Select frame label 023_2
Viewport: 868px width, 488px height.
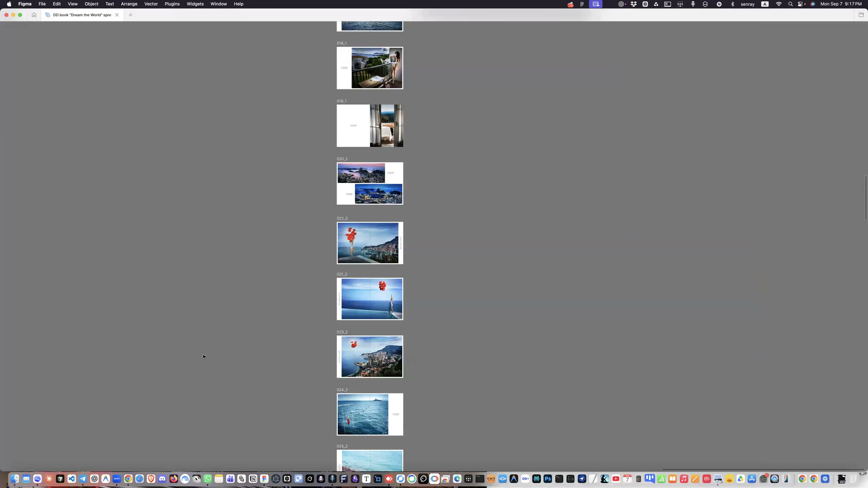(342, 332)
